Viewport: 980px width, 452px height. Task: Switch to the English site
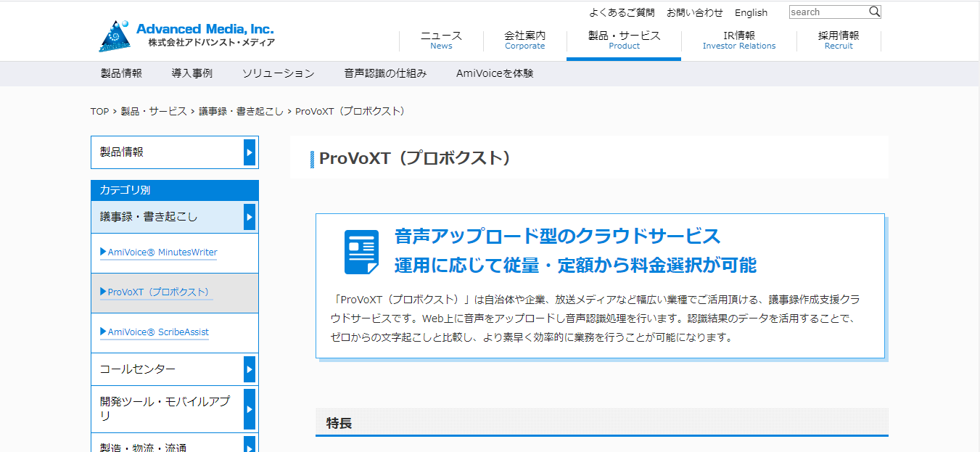tap(751, 12)
